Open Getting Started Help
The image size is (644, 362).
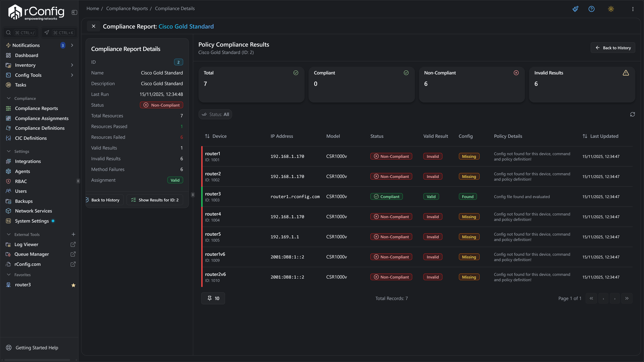37,347
